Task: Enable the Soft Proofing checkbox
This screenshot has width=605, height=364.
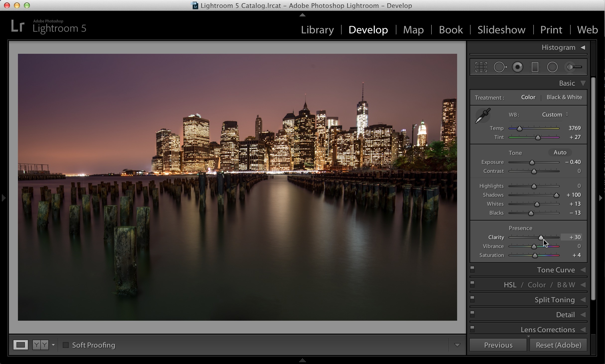Action: tap(66, 345)
